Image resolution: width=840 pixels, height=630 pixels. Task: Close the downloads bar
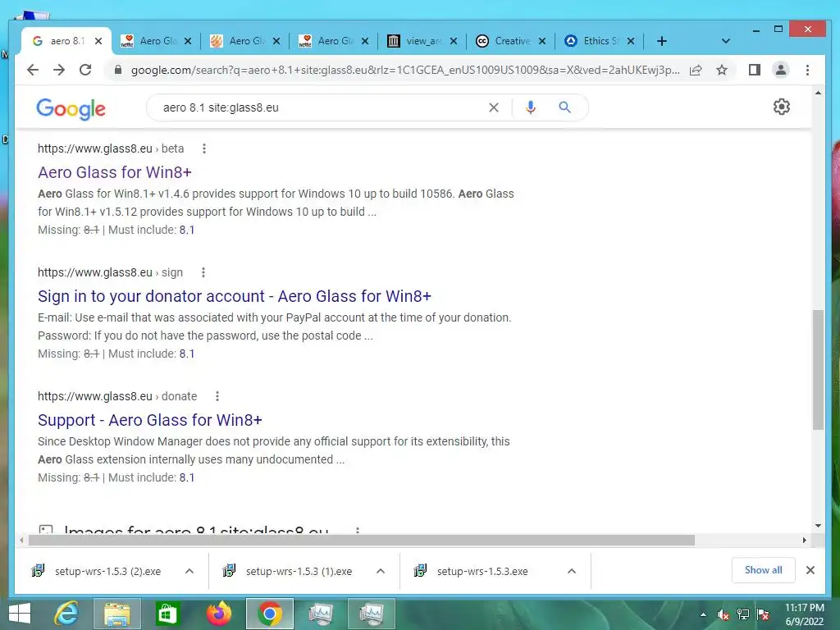click(810, 570)
